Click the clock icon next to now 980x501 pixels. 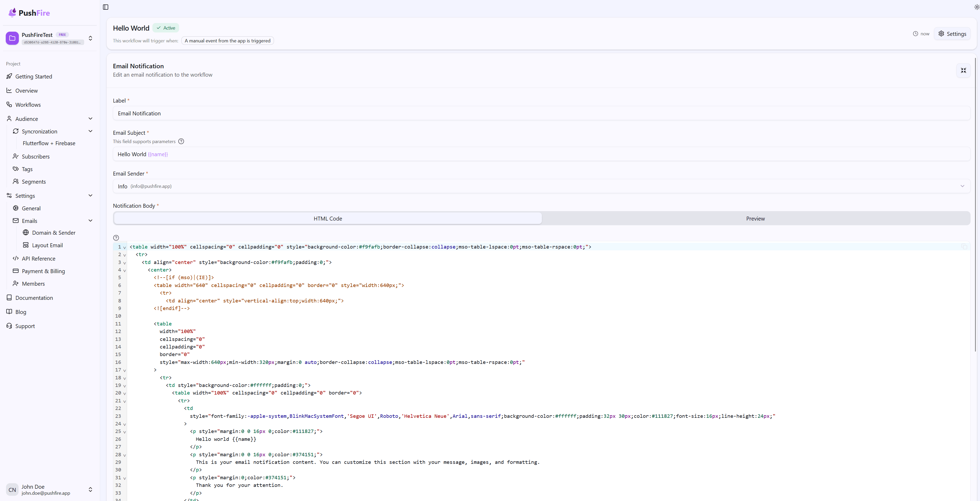coord(916,33)
